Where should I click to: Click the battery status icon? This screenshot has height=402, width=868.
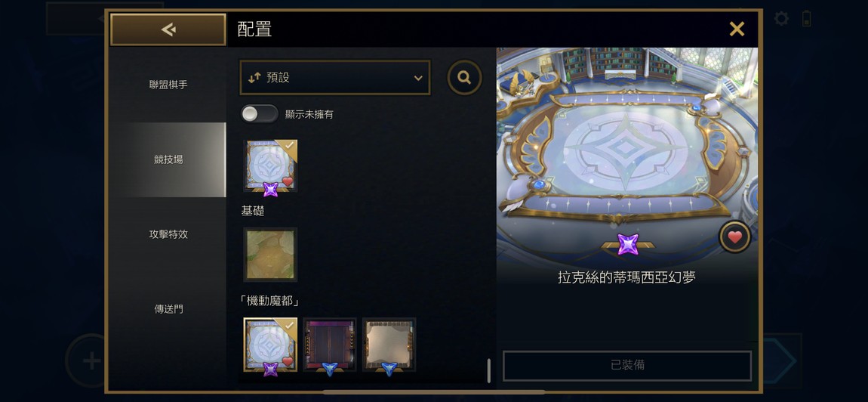(x=807, y=18)
